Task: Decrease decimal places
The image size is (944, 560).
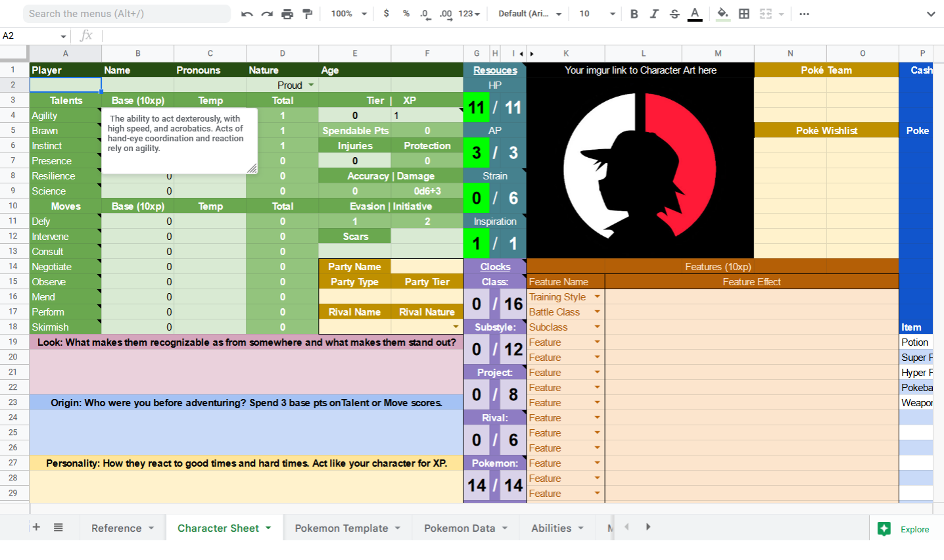Action: pyautogui.click(x=425, y=14)
